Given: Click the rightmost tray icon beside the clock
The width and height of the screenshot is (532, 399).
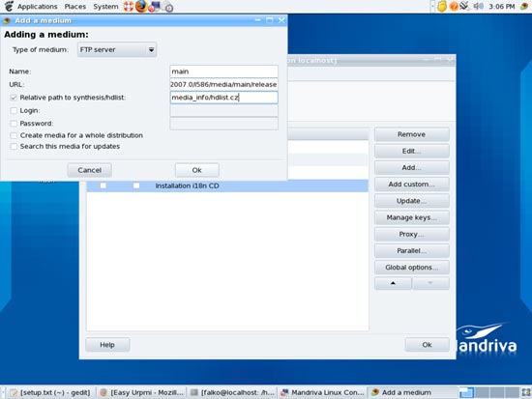Looking at the screenshot, I should [524, 6].
